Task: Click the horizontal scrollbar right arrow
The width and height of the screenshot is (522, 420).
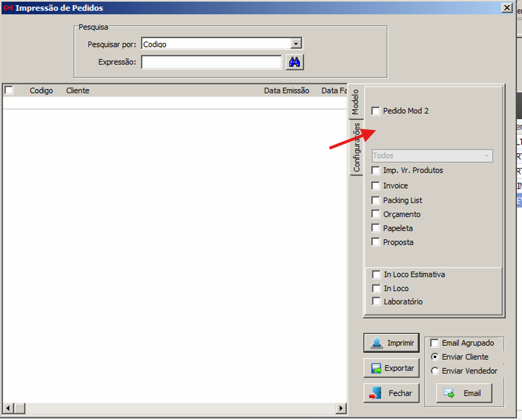Action: click(341, 408)
